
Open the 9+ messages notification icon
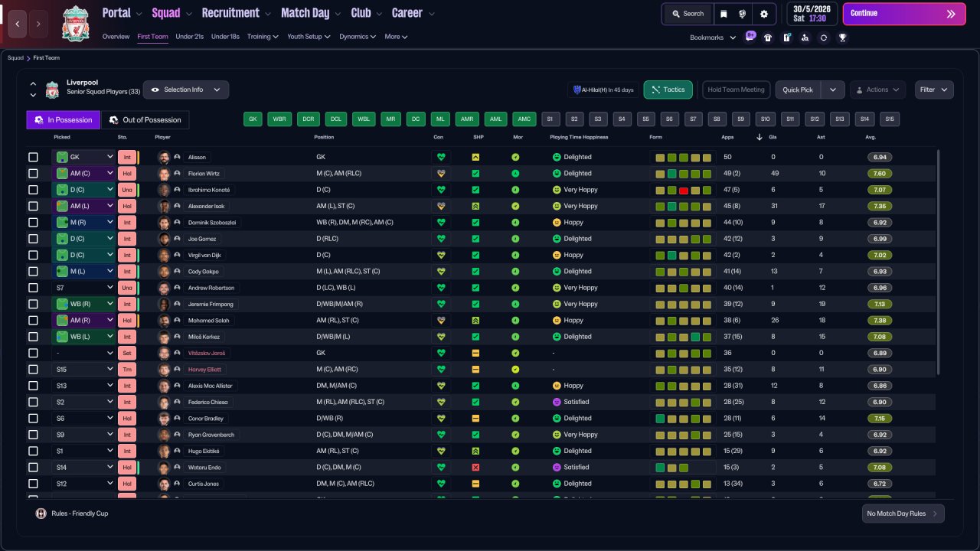750,37
